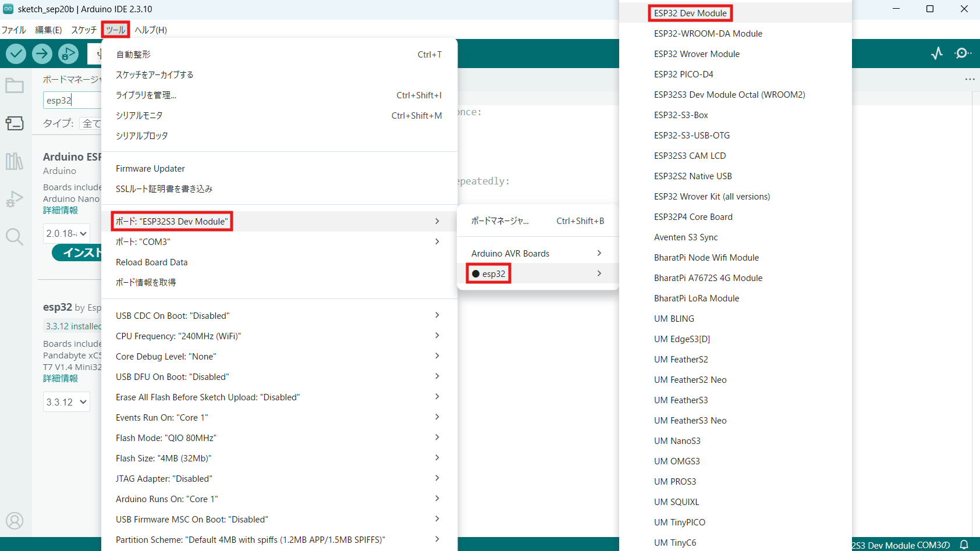Open the ファイル menu
Viewport: 980px width, 551px height.
[14, 30]
